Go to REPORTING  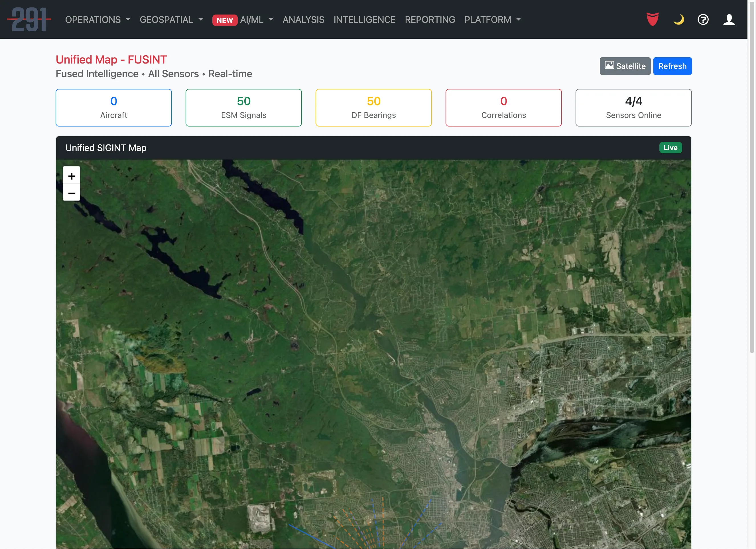(x=430, y=20)
